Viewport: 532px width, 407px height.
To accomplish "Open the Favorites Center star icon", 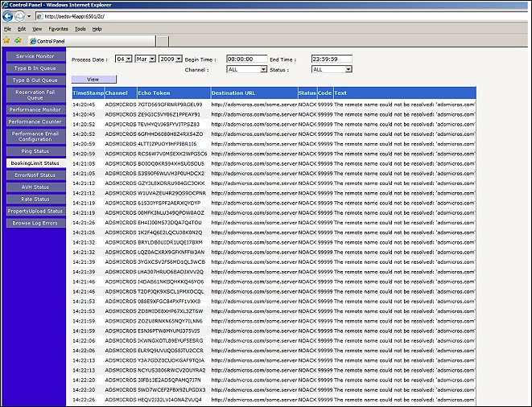I will 6,39.
